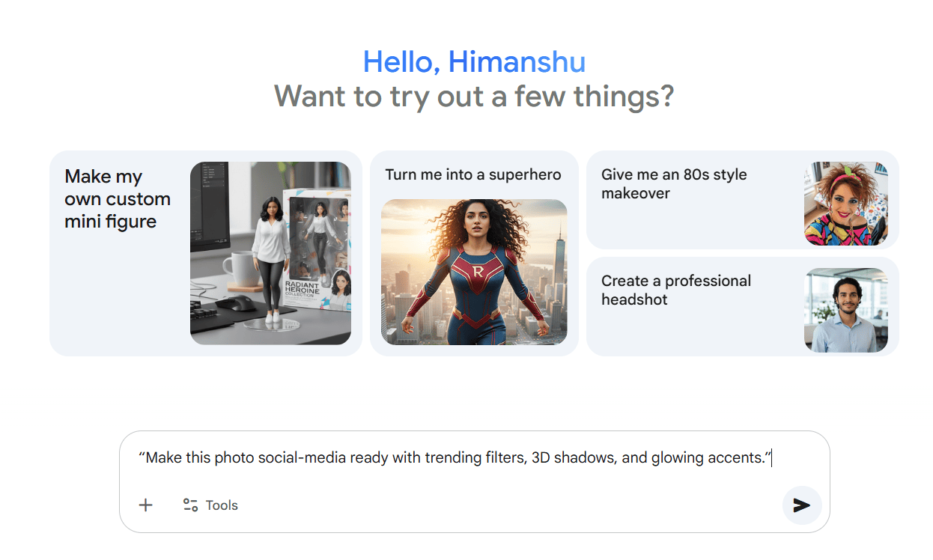
Task: Click the custom mini figure product image
Action: 270,253
